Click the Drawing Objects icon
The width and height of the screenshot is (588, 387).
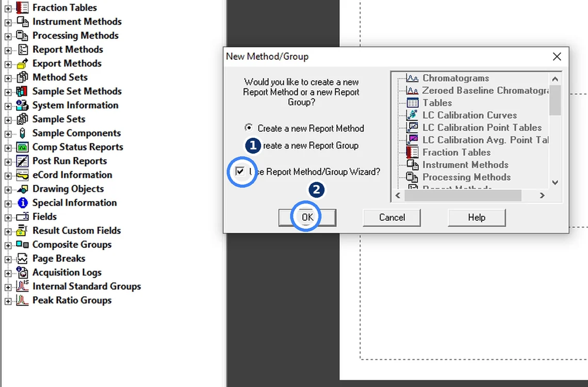[23, 189]
